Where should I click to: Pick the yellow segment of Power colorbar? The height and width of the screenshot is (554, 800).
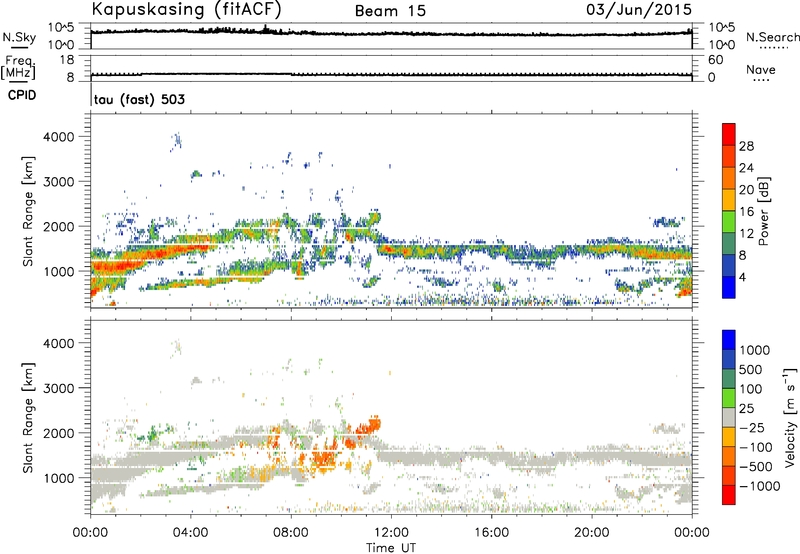click(729, 199)
